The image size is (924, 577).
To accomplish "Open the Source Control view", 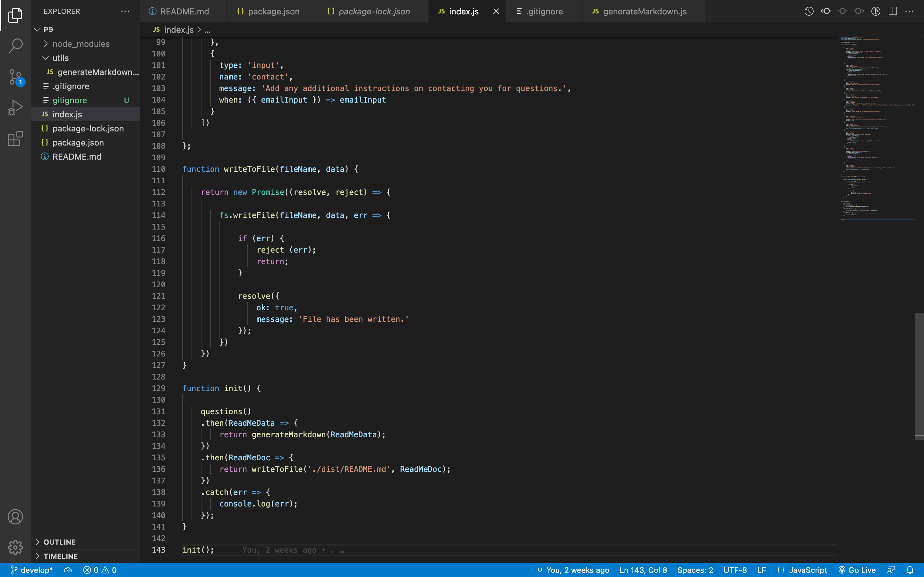I will click(15, 77).
